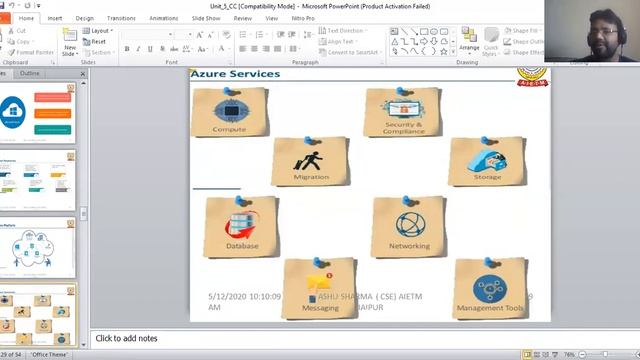Adjust the zoom slider handle
The height and width of the screenshot is (360, 640).
point(605,355)
